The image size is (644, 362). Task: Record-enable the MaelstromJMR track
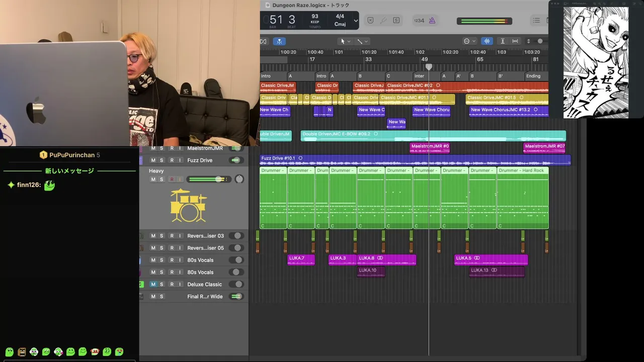[172, 148]
